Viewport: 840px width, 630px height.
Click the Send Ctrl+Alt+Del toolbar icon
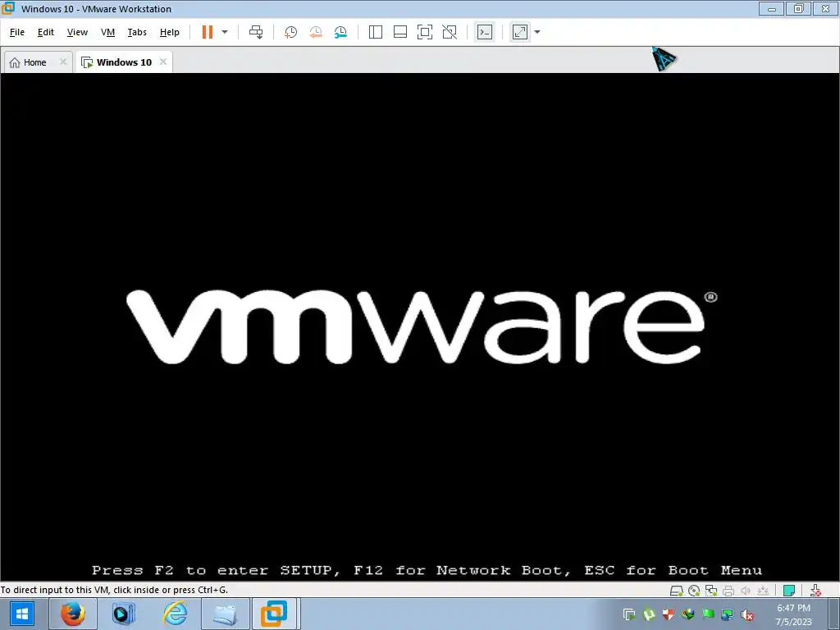pyautogui.click(x=256, y=32)
